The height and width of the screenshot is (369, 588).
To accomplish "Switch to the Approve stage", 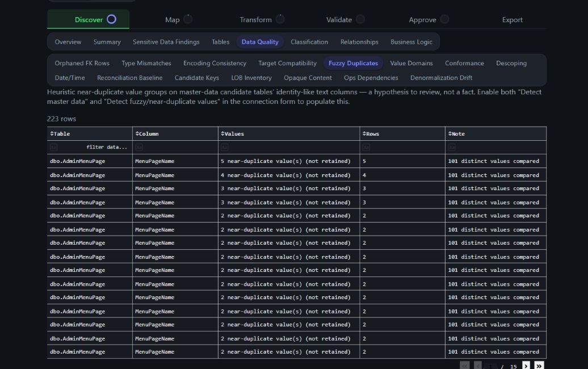I will pos(423,19).
